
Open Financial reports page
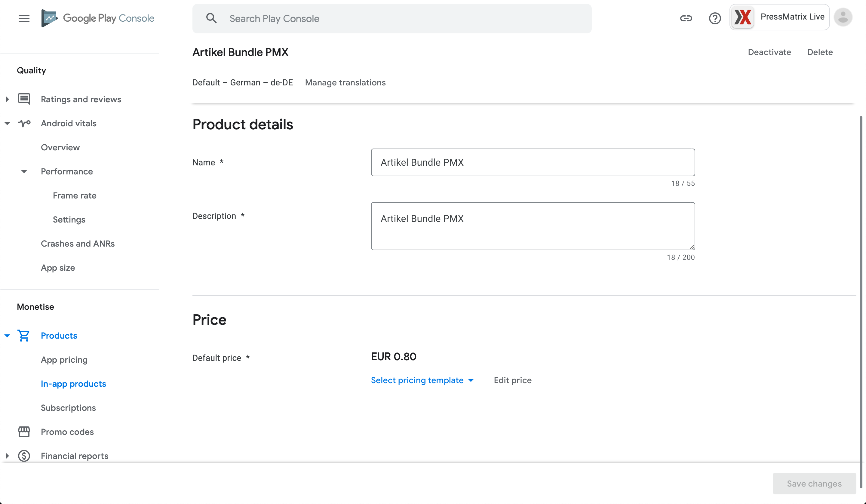coord(75,456)
